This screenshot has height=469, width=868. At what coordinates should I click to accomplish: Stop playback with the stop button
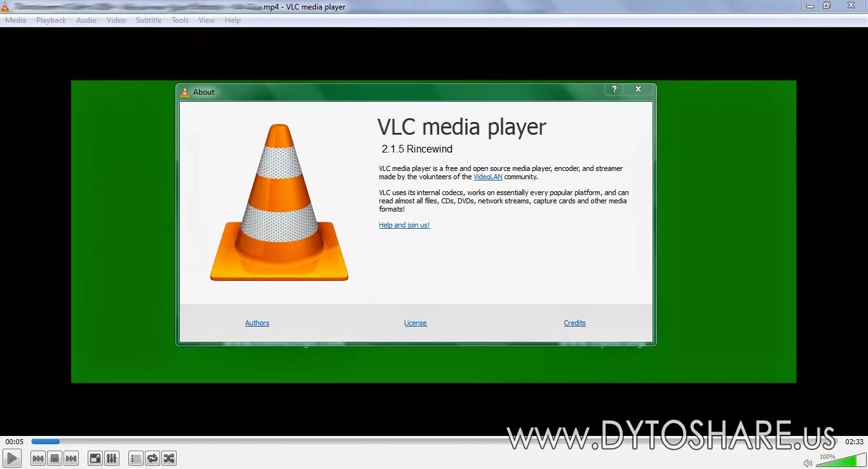pyautogui.click(x=55, y=458)
